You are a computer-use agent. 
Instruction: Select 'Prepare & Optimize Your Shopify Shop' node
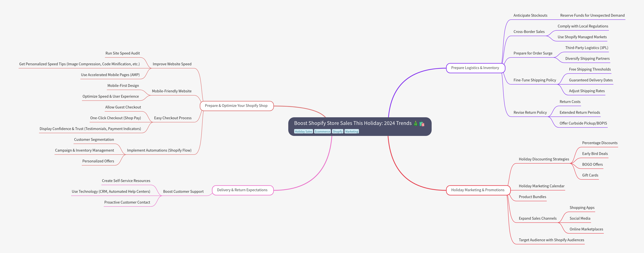236,106
